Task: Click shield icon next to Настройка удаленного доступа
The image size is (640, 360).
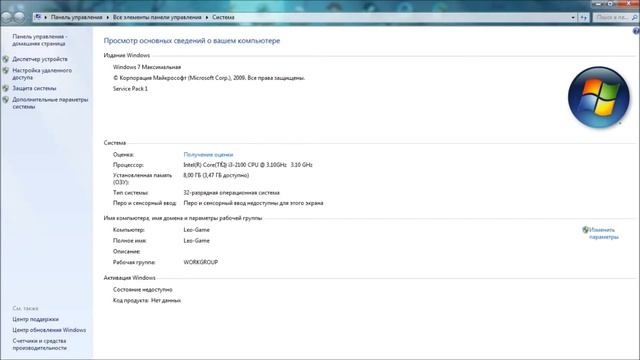Action: coord(5,71)
